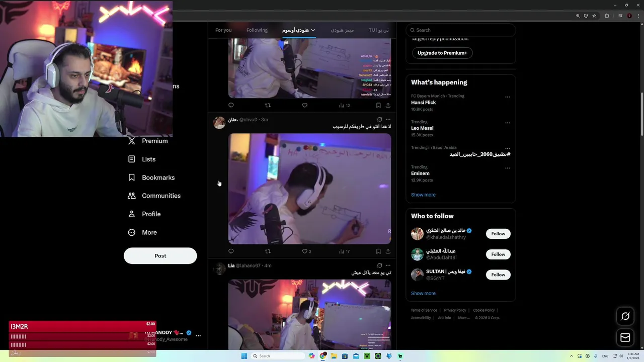The width and height of the screenshot is (644, 362).
Task: Open more options on Lia's post
Action: pos(388,265)
